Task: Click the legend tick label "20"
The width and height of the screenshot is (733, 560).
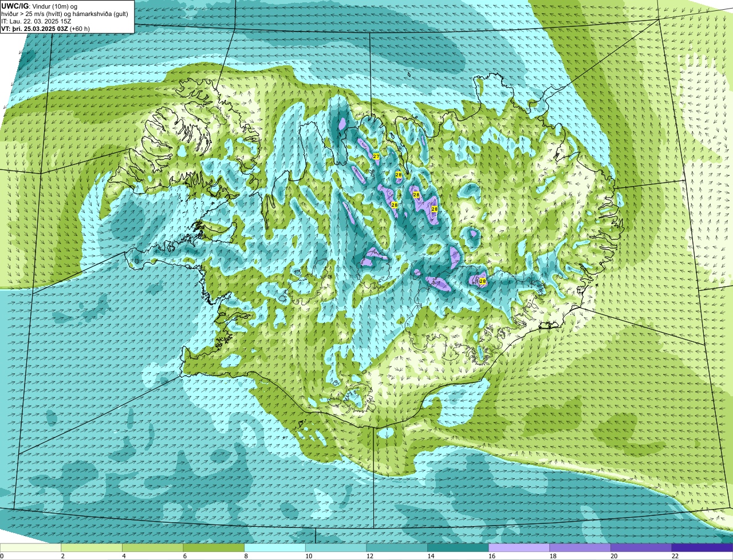Action: (614, 556)
